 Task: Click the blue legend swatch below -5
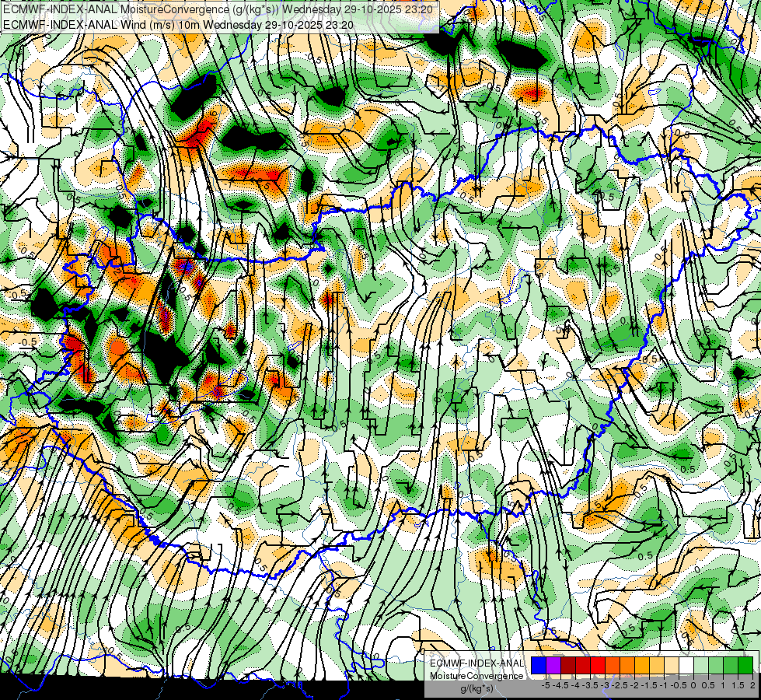[539, 665]
